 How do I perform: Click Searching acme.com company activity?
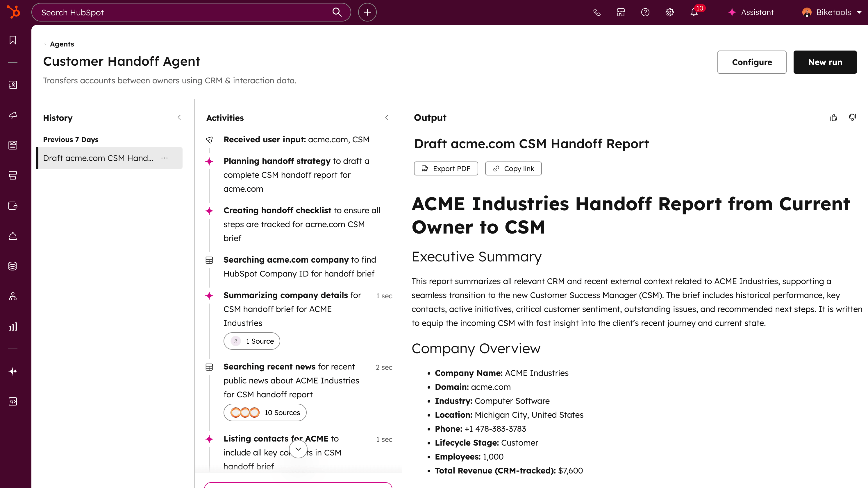click(x=299, y=267)
